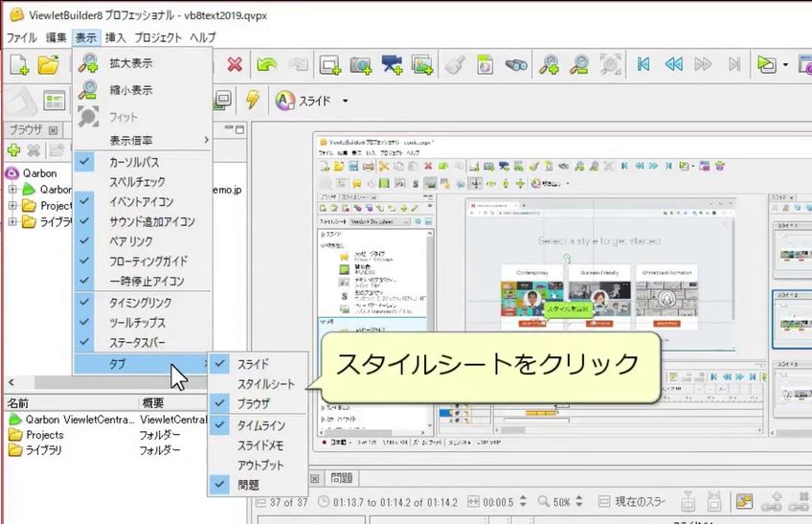Viewport: 812px width, 524px height.
Task: Click the document properties page icon
Action: tap(485, 65)
